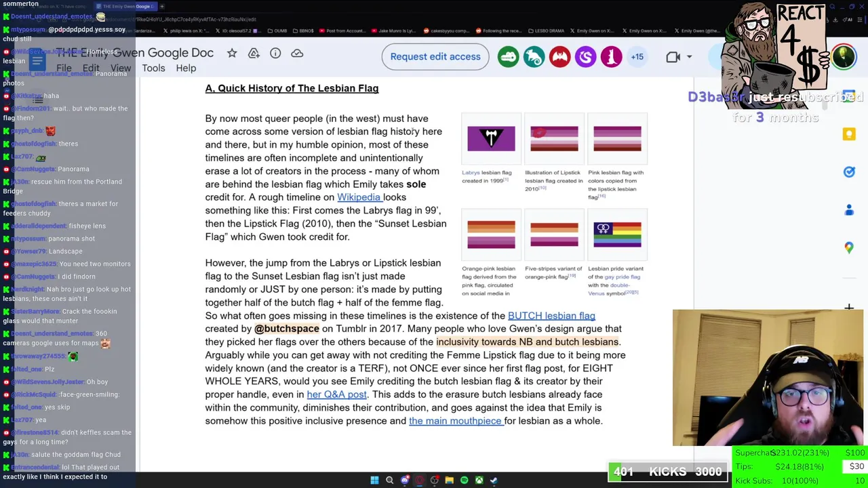
Task: Expand the video call dropdown arrow
Action: pyautogui.click(x=690, y=57)
